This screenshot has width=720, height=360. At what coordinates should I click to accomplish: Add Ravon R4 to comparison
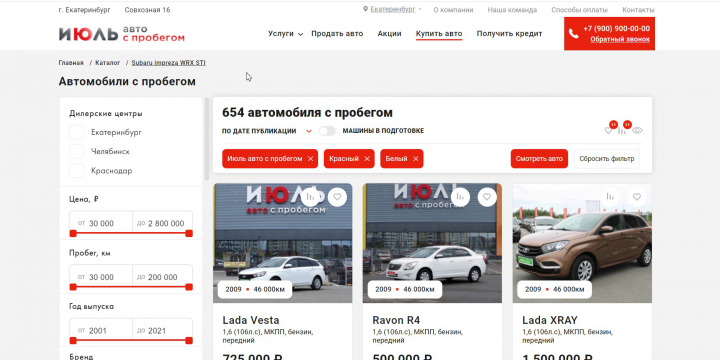(460, 197)
